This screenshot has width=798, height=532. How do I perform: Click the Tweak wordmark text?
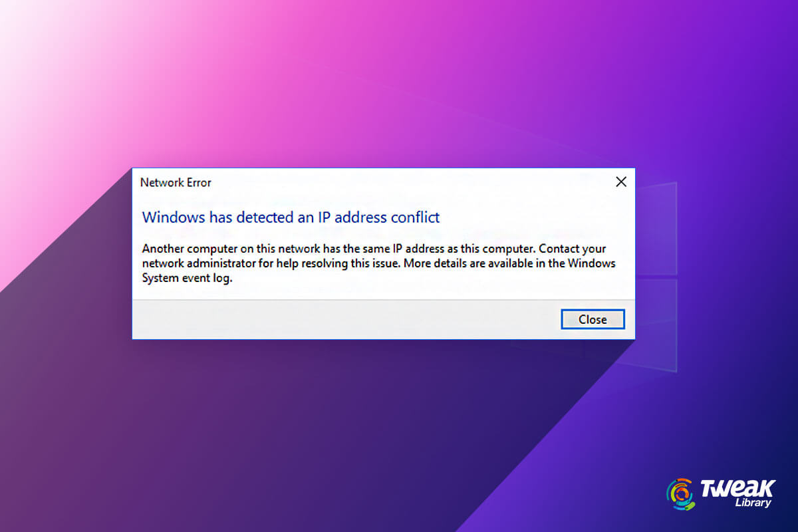[x=737, y=488]
